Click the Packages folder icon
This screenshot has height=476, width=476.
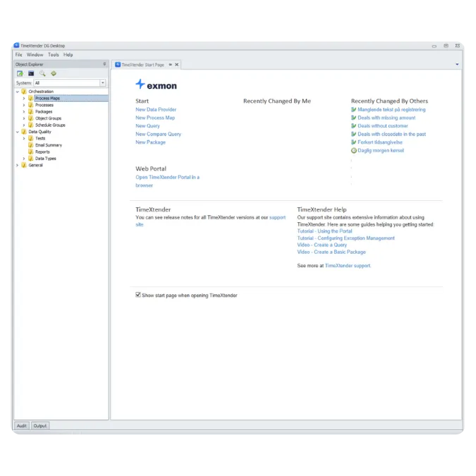[30, 111]
